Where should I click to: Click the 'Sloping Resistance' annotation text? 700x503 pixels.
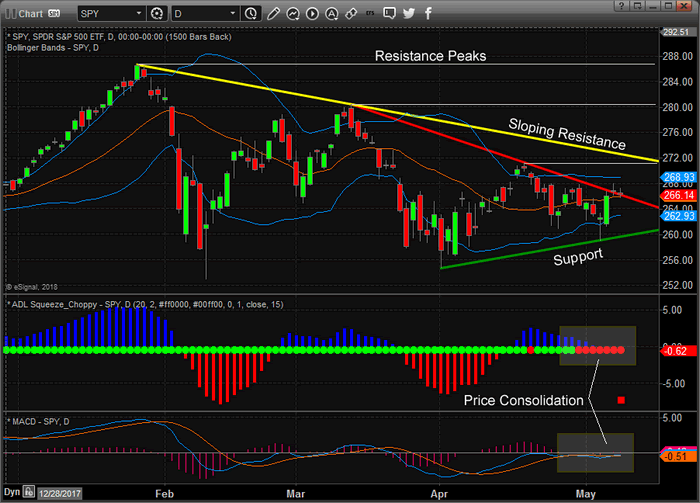pos(567,134)
